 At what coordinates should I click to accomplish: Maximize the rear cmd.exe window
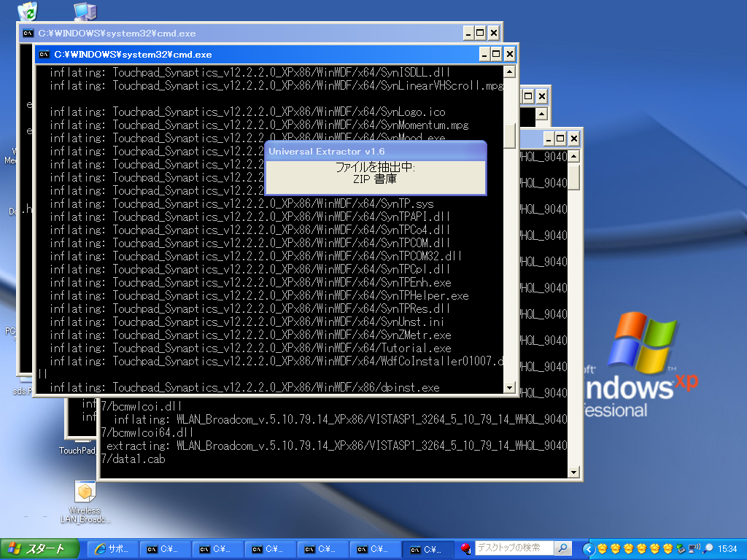pos(480,33)
